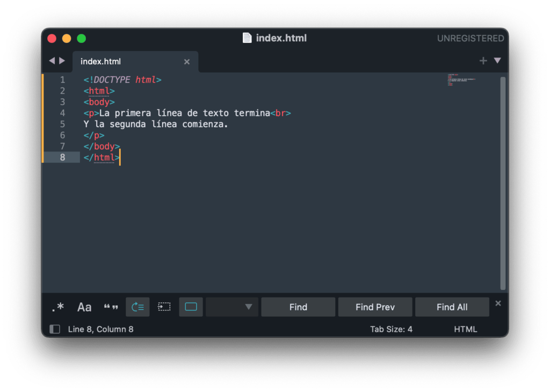Click the Find All button
This screenshot has height=392, width=550.
tap(452, 307)
